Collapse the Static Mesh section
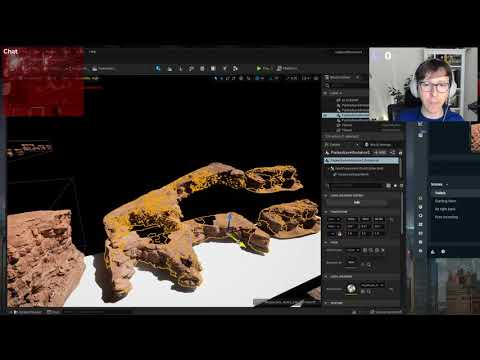480x360 pixels. [326, 242]
